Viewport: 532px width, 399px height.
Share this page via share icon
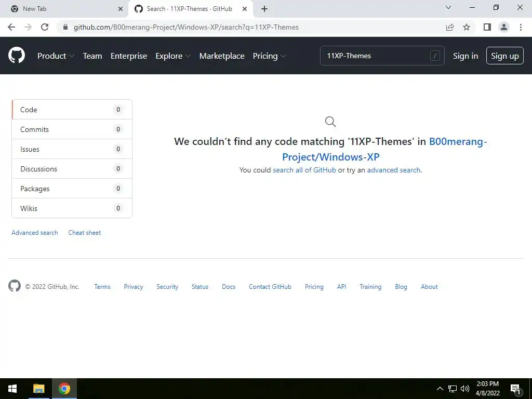click(x=450, y=27)
